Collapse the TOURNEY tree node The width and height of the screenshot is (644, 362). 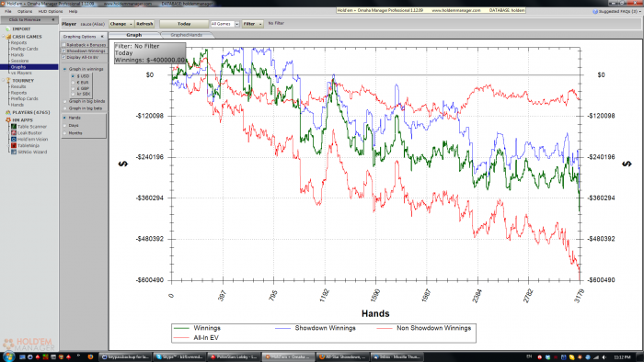pyautogui.click(x=4, y=81)
